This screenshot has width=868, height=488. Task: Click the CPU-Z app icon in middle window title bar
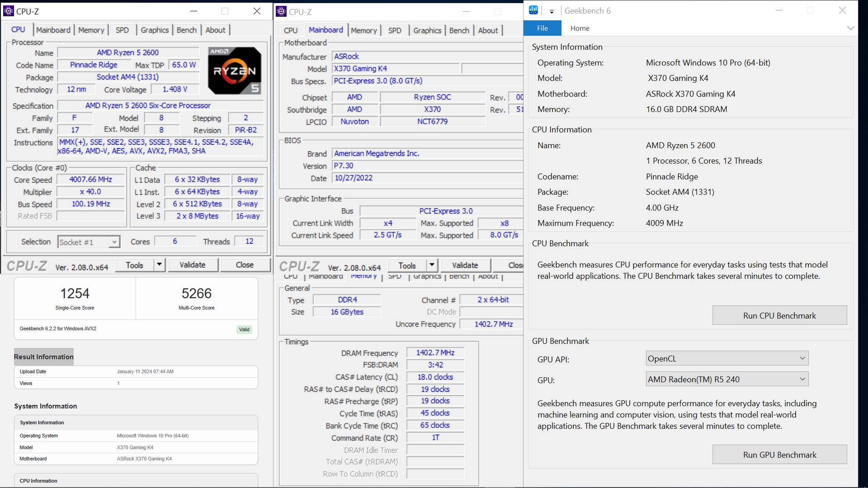click(x=281, y=12)
